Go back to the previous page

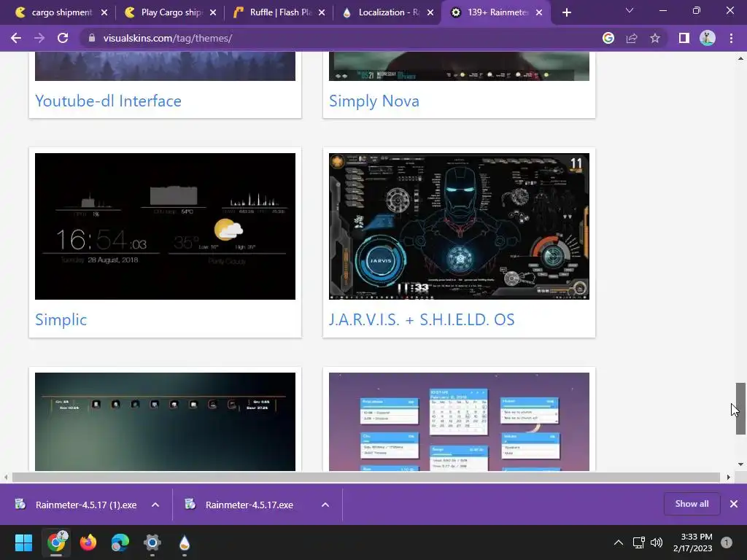coord(16,38)
